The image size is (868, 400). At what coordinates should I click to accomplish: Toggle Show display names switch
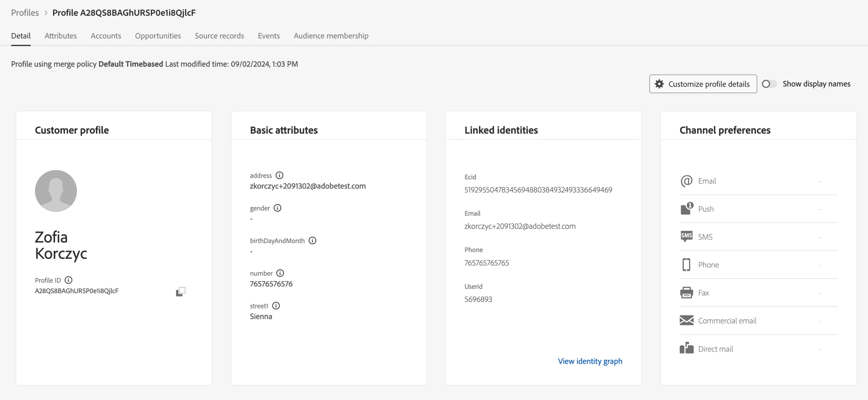pos(769,84)
